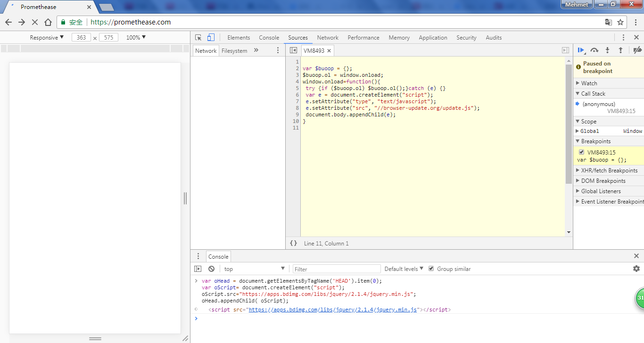This screenshot has width=644, height=343.
Task: Select the inspect element picker icon
Action: pyautogui.click(x=198, y=38)
